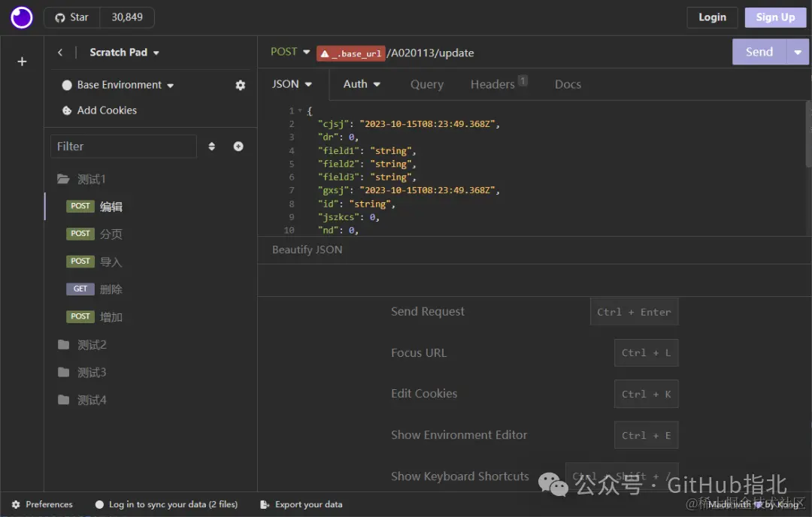Click the Filter input field
Screen dimensions: 812x517
[x=123, y=147]
